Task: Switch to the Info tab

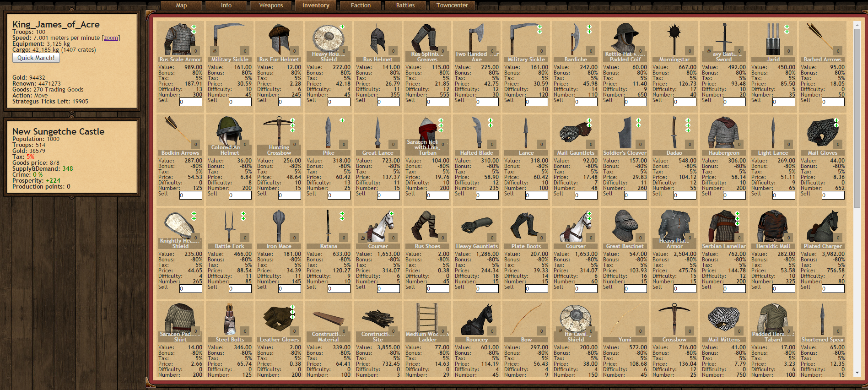Action: [226, 5]
